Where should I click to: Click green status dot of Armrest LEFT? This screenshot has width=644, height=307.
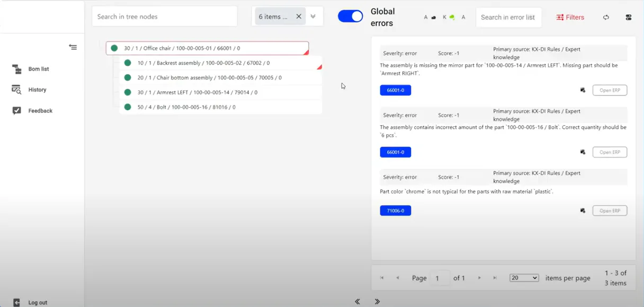click(x=127, y=92)
